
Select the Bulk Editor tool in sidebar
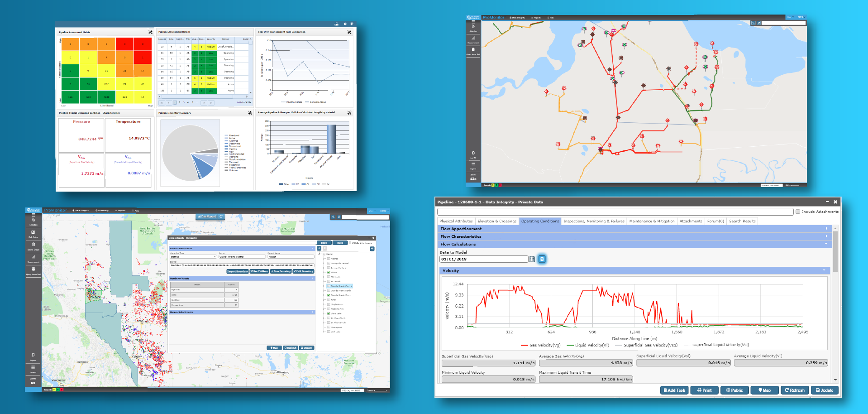pos(33,234)
